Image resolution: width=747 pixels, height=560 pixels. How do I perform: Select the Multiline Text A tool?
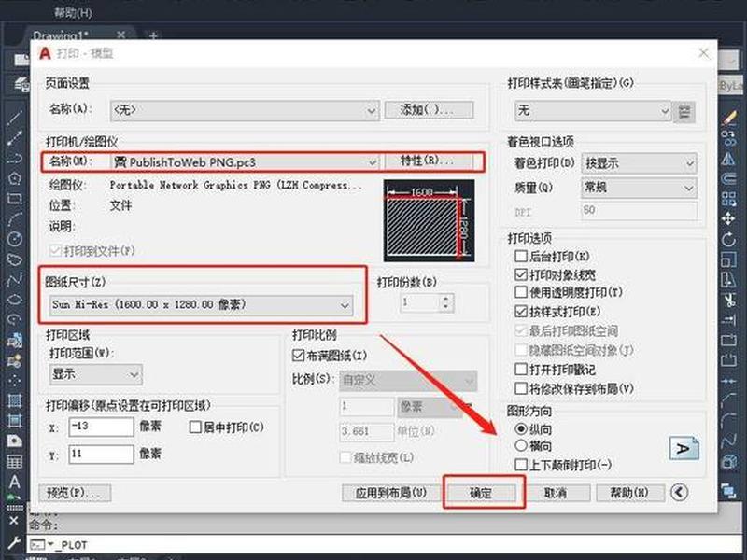click(x=15, y=482)
